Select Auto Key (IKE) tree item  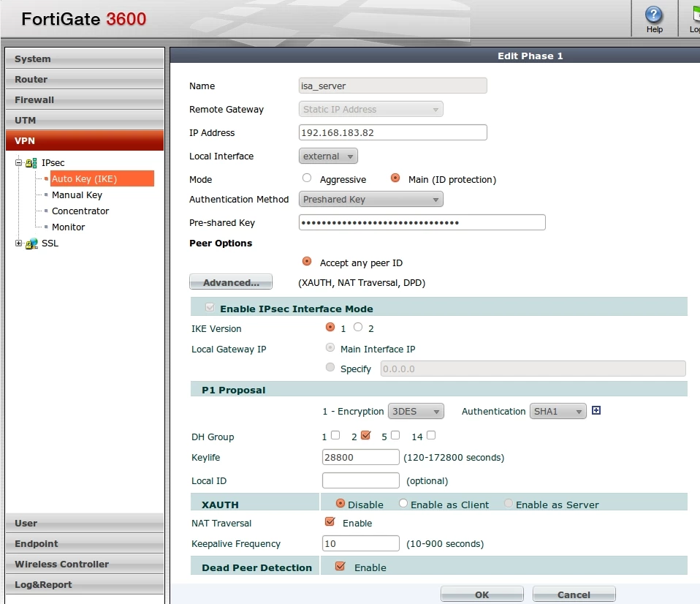point(102,178)
